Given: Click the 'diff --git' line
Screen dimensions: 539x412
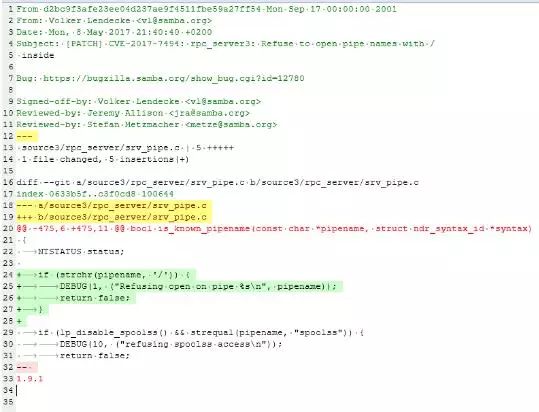Looking at the screenshot, I should pos(218,182).
